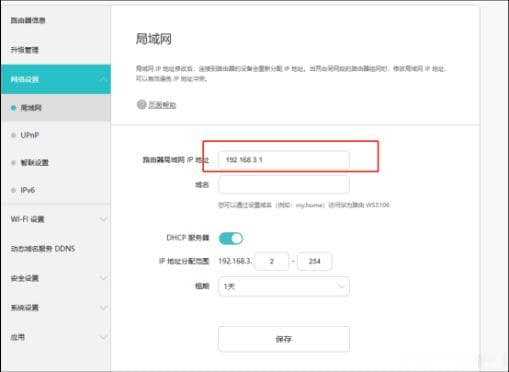Open the Wi-Fi 设置 menu label
Screen dimensions: 509x372
pos(27,219)
